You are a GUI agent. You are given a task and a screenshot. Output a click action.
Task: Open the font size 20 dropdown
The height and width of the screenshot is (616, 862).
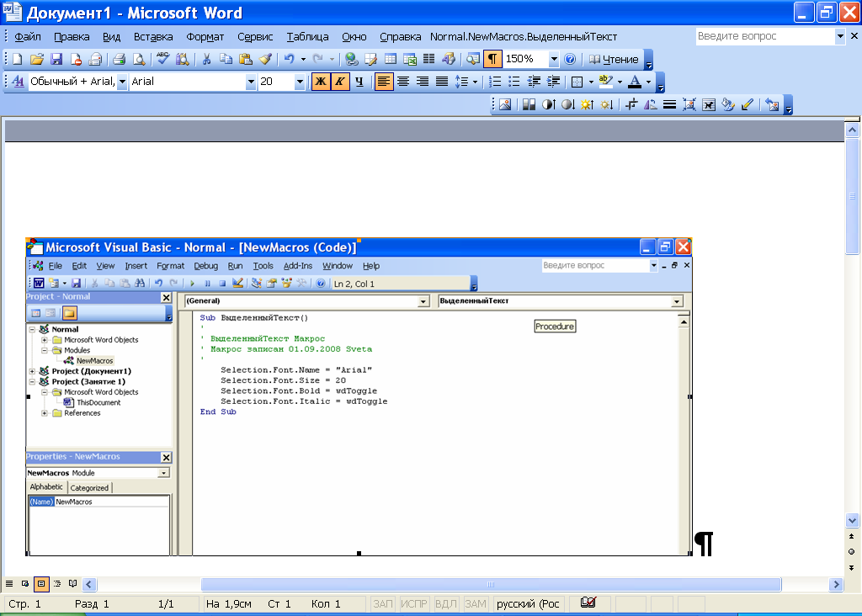pyautogui.click(x=300, y=82)
